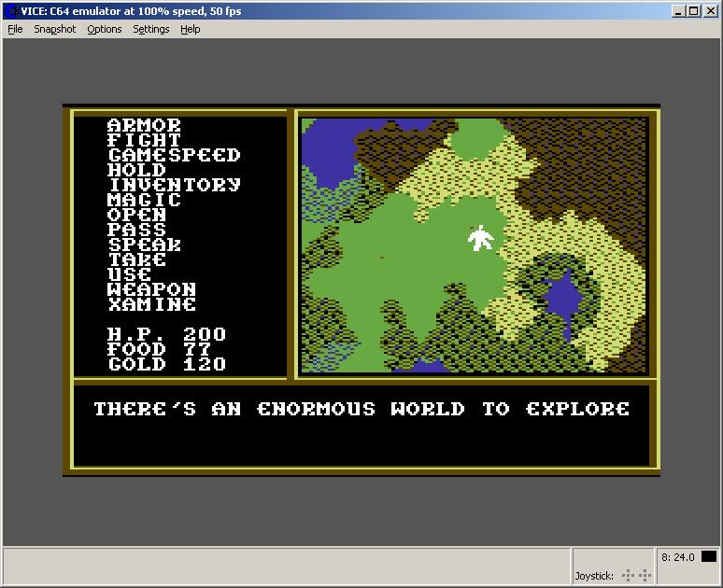
Task: Click the second joystick indicator icon
Action: click(x=645, y=575)
